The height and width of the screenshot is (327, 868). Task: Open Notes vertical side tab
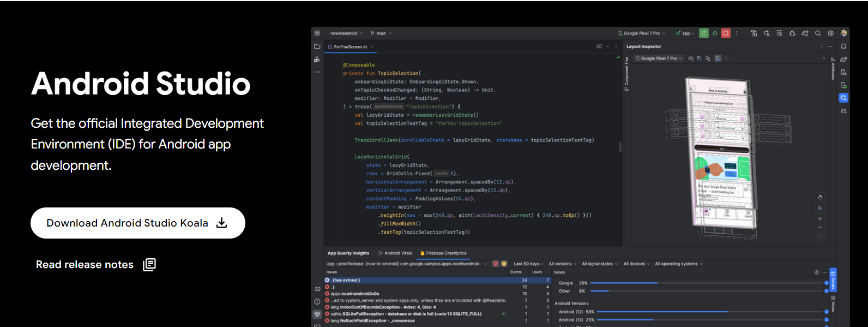(x=833, y=305)
